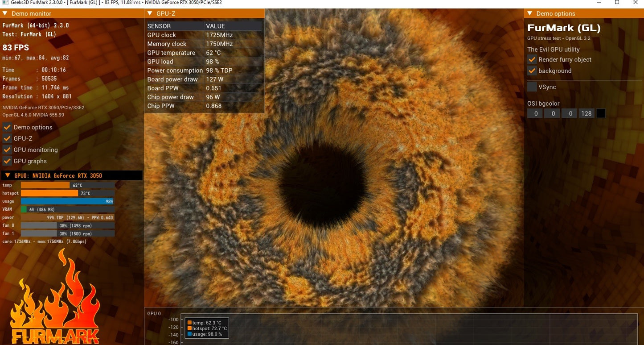Click the "SENSOR" column header in GPU-Z
This screenshot has height=345, width=644.
[159, 26]
